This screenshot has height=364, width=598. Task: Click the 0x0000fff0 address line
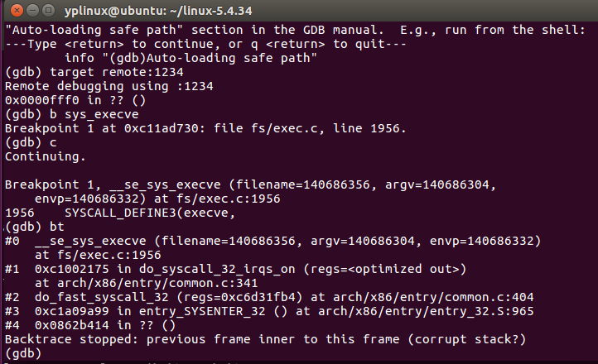click(x=75, y=101)
